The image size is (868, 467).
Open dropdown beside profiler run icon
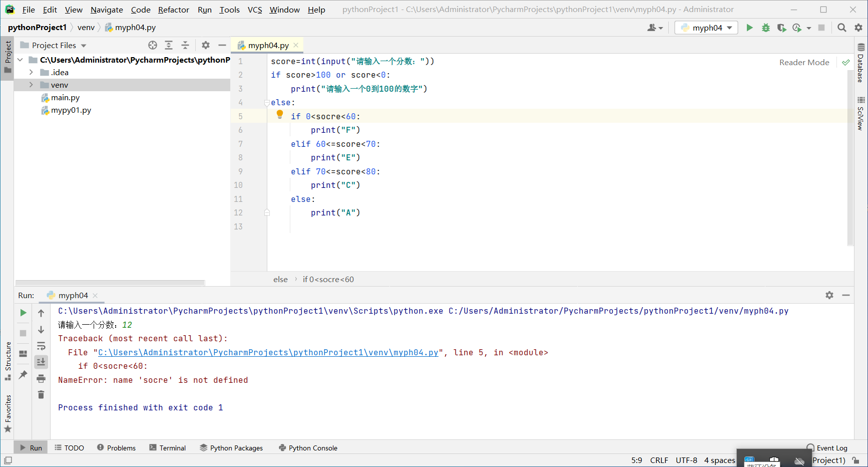pos(809,28)
